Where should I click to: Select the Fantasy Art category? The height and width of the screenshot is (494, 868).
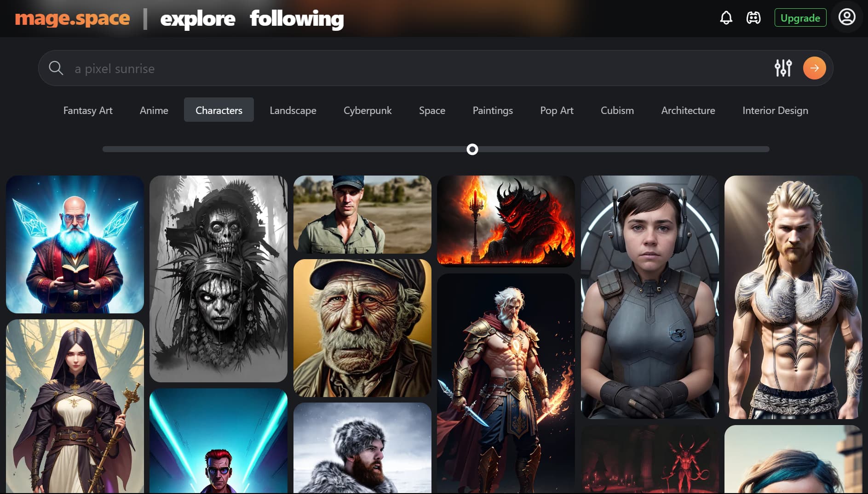point(88,110)
